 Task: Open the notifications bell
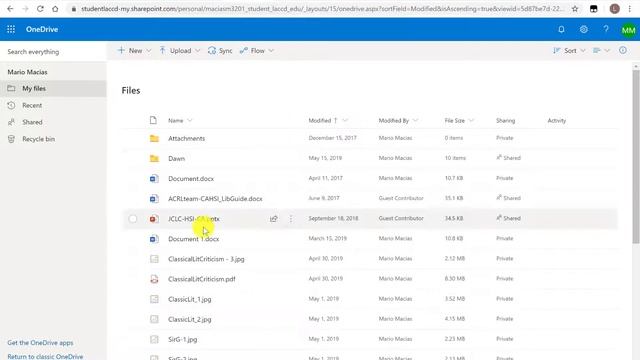pyautogui.click(x=561, y=29)
